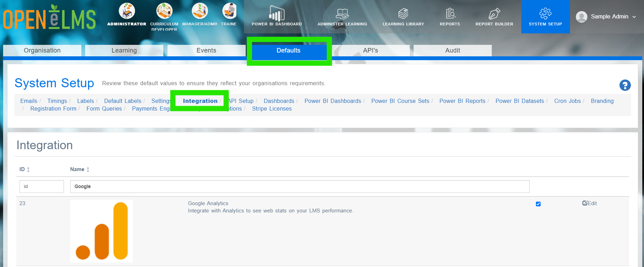644x267 pixels.
Task: Open the Report Builder pen icon
Action: pyautogui.click(x=494, y=14)
